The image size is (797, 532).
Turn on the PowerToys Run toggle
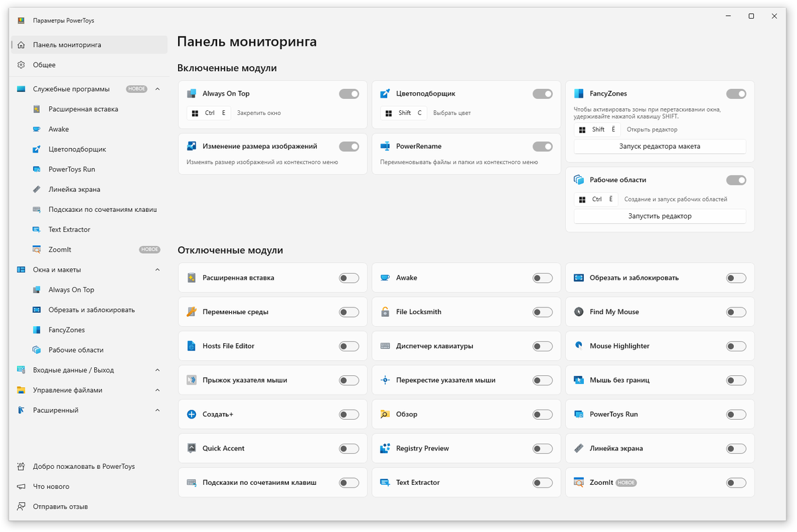(736, 414)
